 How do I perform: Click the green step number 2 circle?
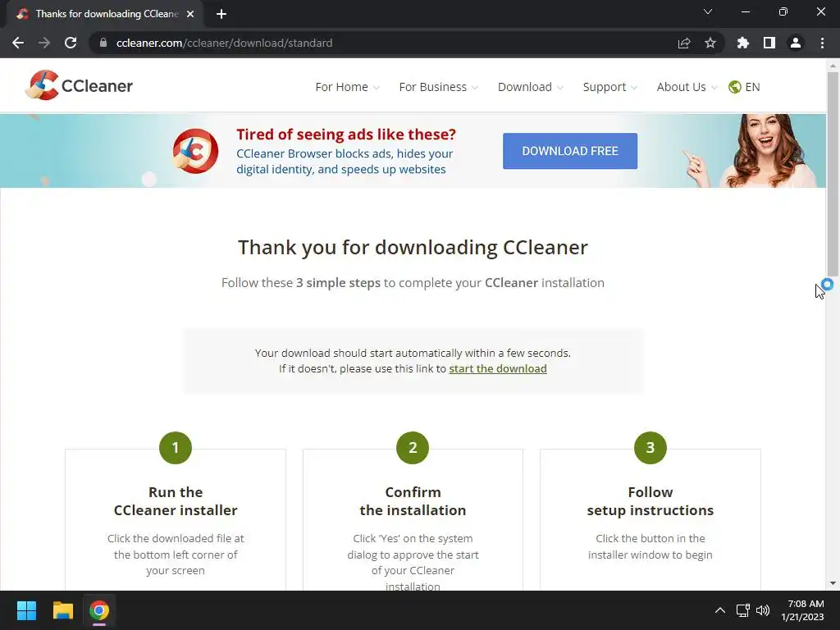coord(413,447)
